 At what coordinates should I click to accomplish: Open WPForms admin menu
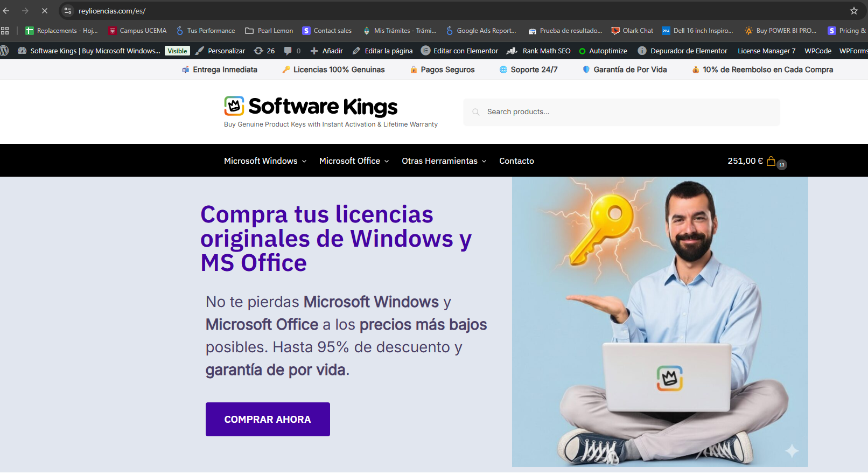853,51
